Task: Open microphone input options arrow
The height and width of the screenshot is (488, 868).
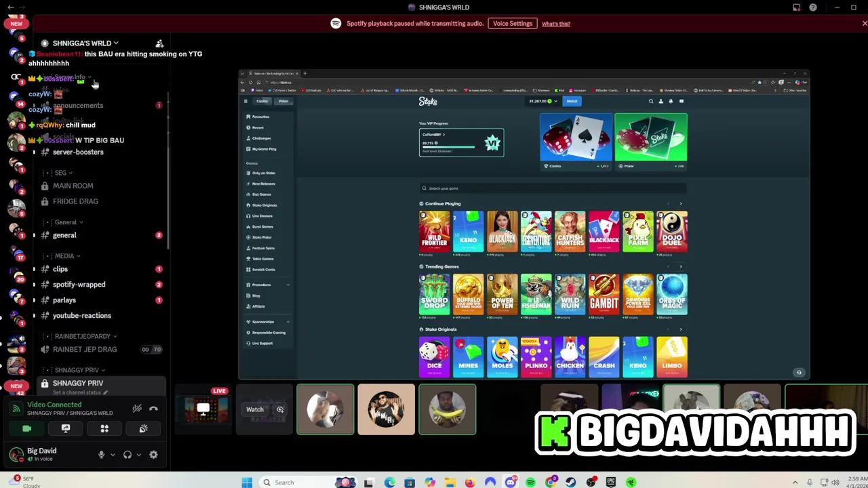Action: click(x=113, y=455)
